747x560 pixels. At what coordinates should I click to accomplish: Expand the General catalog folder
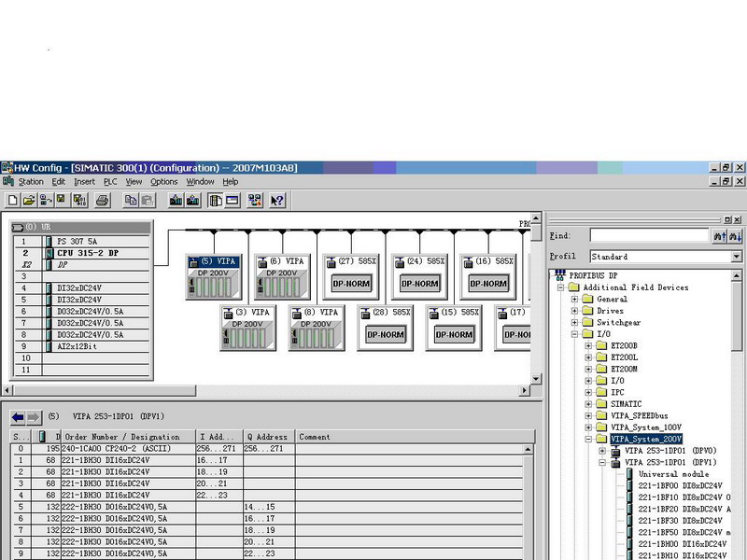[x=574, y=299]
